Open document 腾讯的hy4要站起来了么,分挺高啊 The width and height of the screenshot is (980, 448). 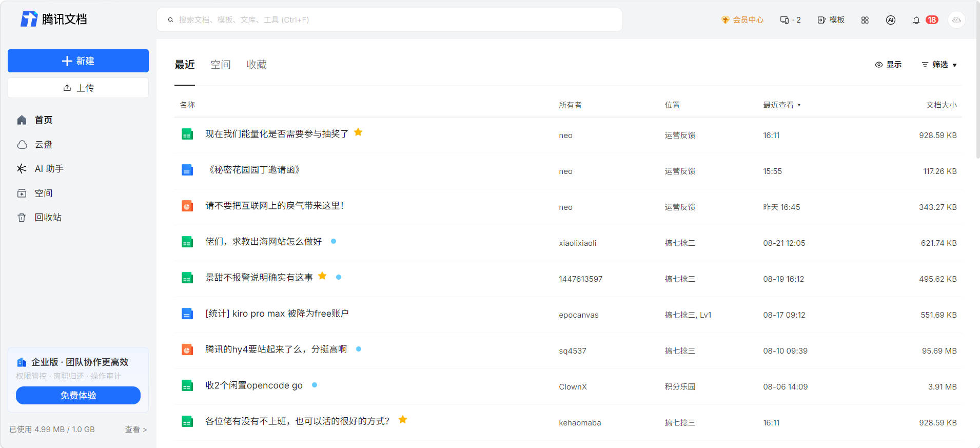(276, 349)
